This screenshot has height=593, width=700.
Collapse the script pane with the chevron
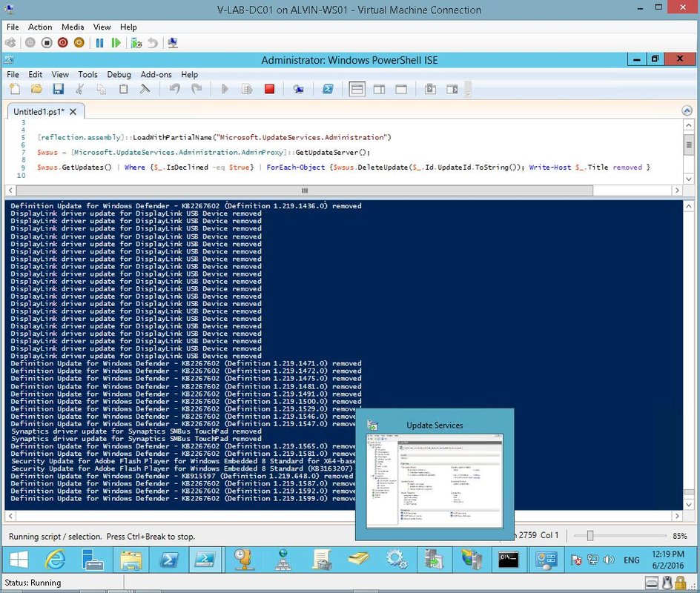coord(687,111)
